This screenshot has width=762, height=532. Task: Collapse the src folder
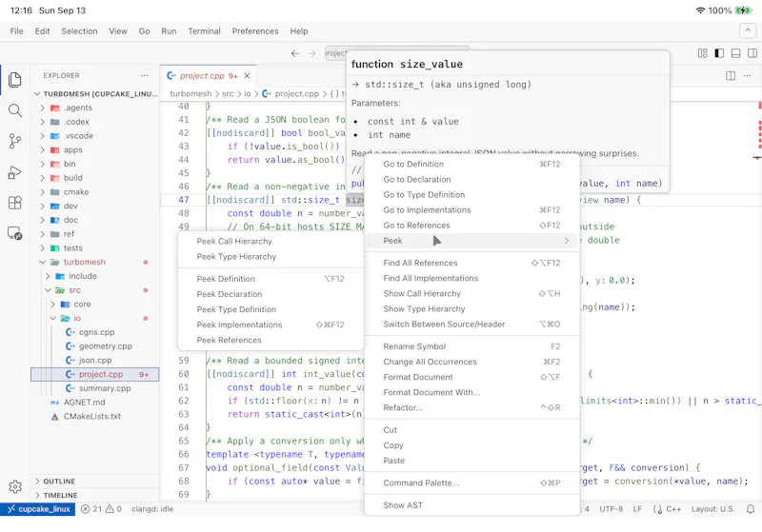(48, 290)
